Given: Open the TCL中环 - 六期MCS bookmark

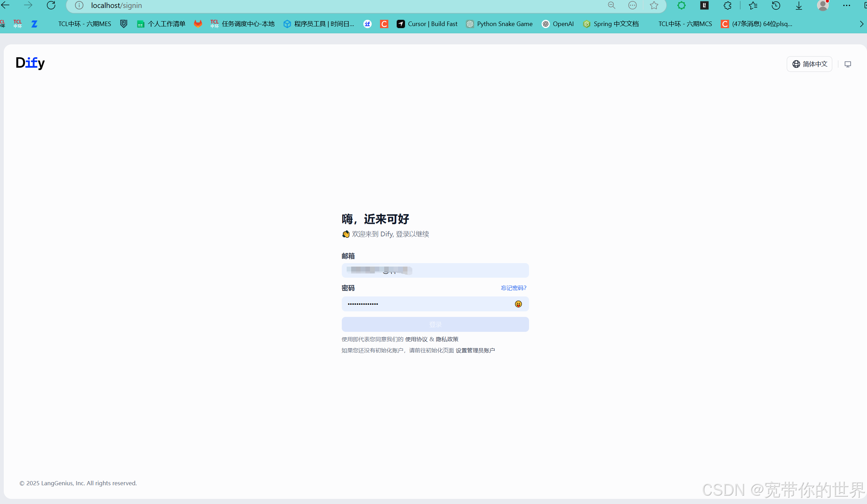Looking at the screenshot, I should (x=685, y=24).
